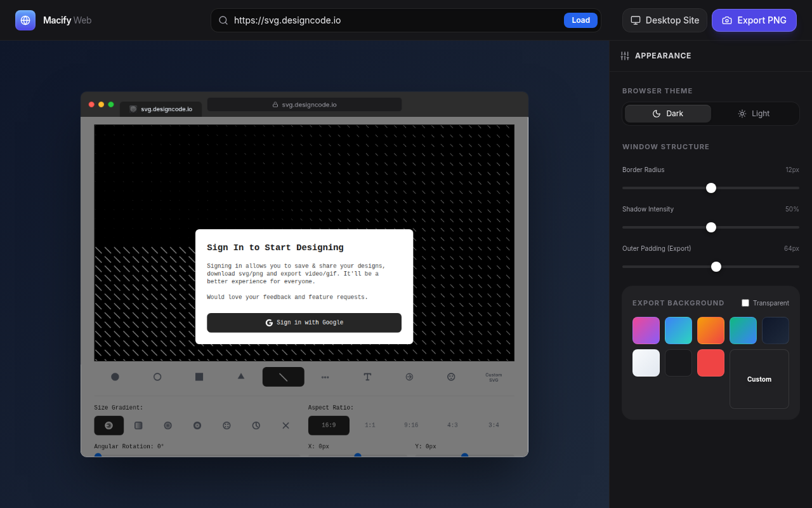The width and height of the screenshot is (812, 508).
Task: Click the X no-gradient icon
Action: pyautogui.click(x=285, y=425)
